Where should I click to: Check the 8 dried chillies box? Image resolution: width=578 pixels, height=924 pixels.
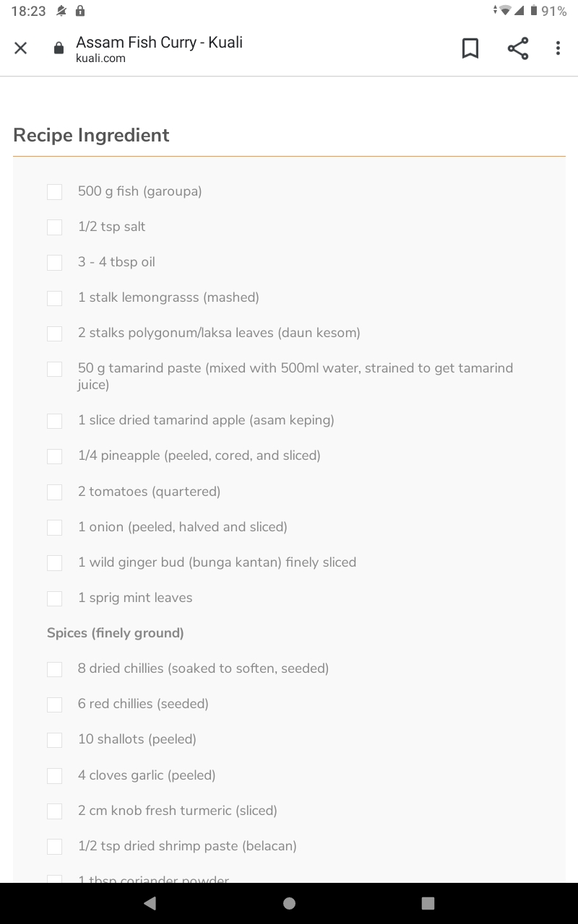(x=54, y=669)
